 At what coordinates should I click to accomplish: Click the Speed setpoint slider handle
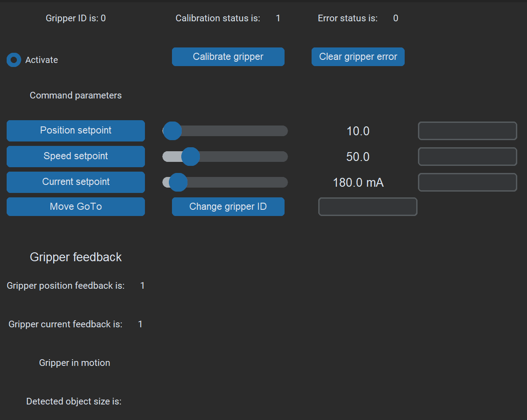tap(191, 157)
